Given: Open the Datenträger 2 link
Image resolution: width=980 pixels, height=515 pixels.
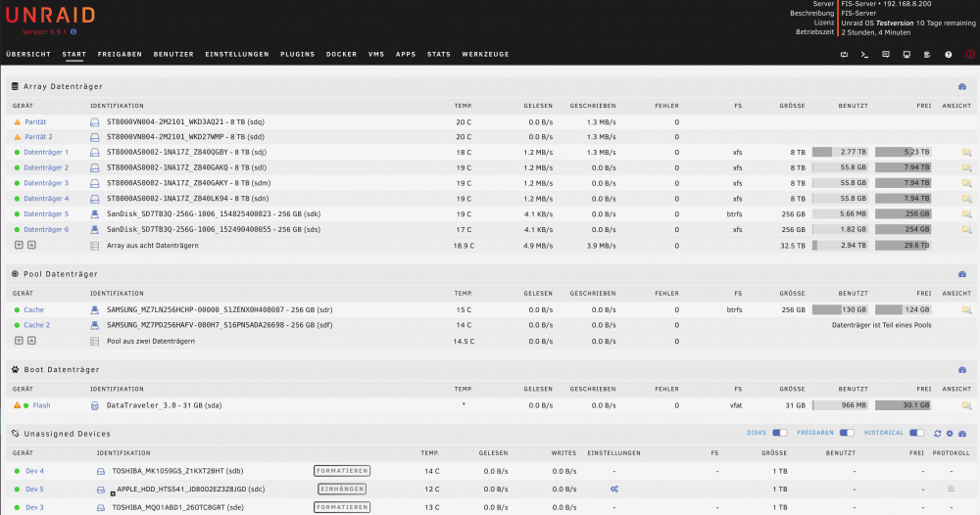Looking at the screenshot, I should pos(46,168).
